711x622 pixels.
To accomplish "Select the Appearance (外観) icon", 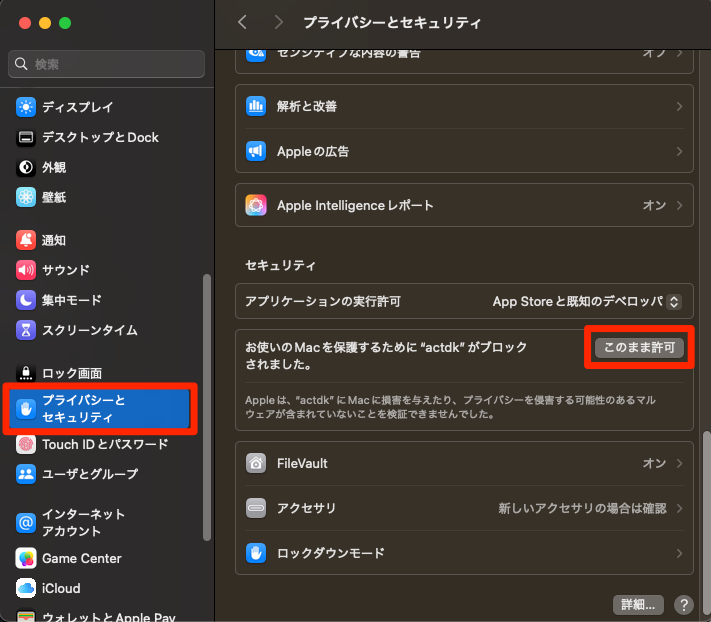I will coord(26,167).
